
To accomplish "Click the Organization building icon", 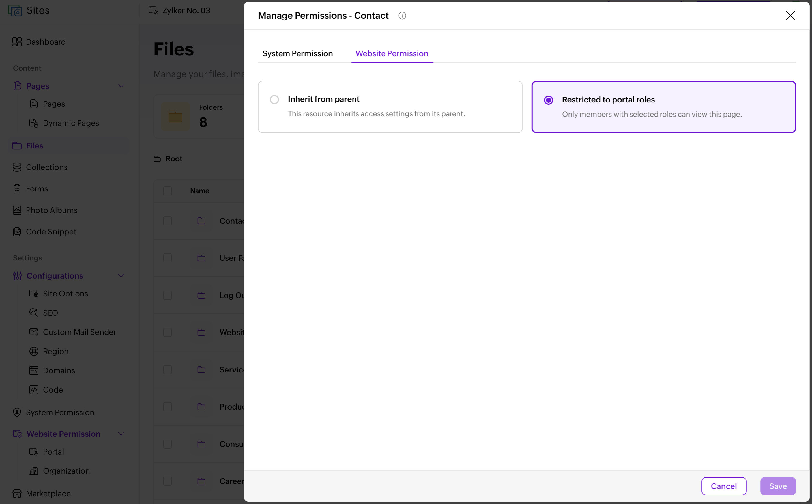I will pyautogui.click(x=34, y=471).
